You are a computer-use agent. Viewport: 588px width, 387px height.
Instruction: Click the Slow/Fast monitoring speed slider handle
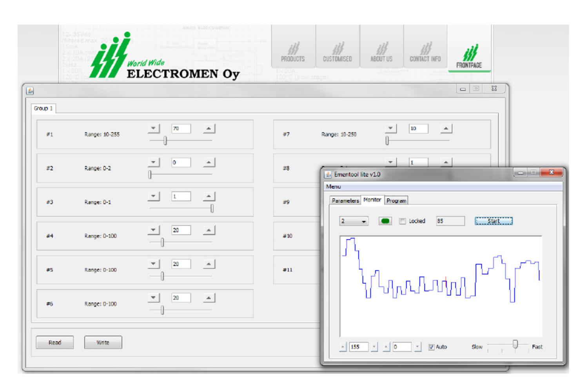[x=514, y=345]
